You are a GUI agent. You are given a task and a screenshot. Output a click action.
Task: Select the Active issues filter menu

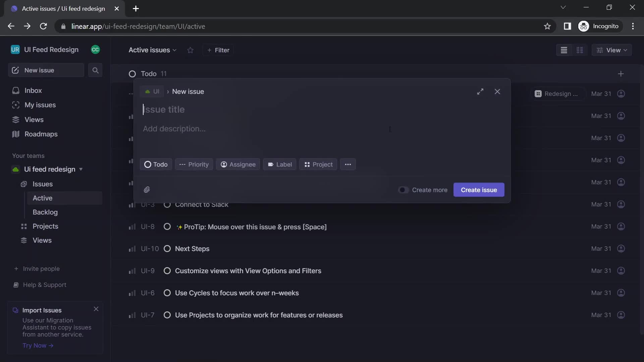point(152,50)
